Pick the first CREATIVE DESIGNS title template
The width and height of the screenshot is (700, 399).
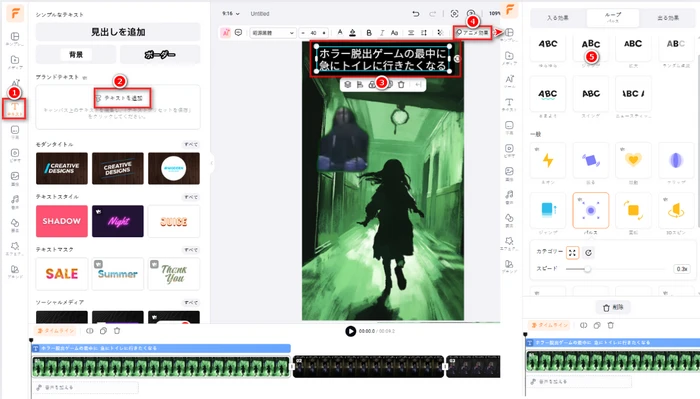pos(62,168)
